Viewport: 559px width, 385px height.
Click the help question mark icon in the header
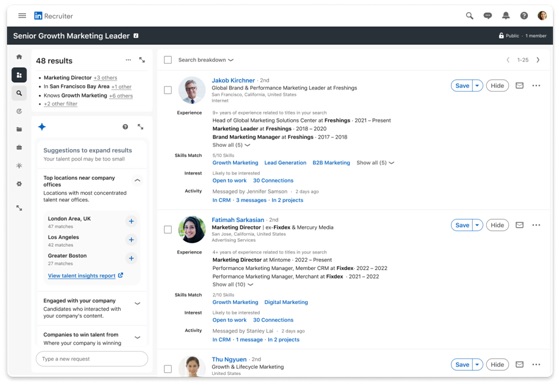click(x=524, y=16)
